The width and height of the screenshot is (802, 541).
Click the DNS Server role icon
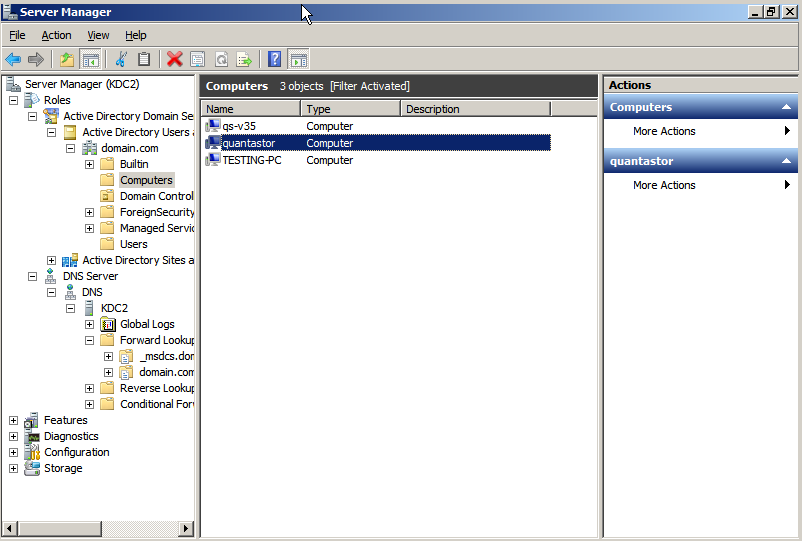51,276
